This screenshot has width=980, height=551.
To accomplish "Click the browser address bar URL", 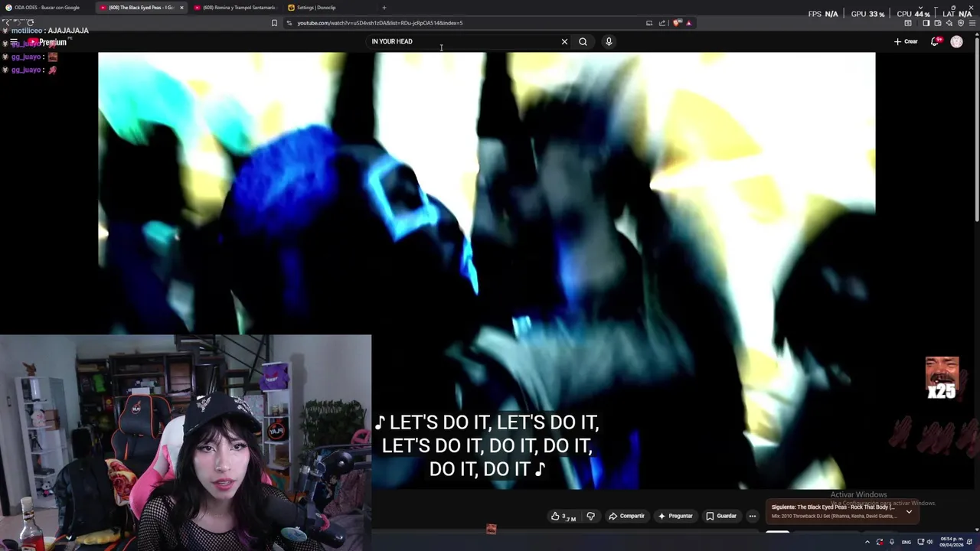I will point(380,23).
